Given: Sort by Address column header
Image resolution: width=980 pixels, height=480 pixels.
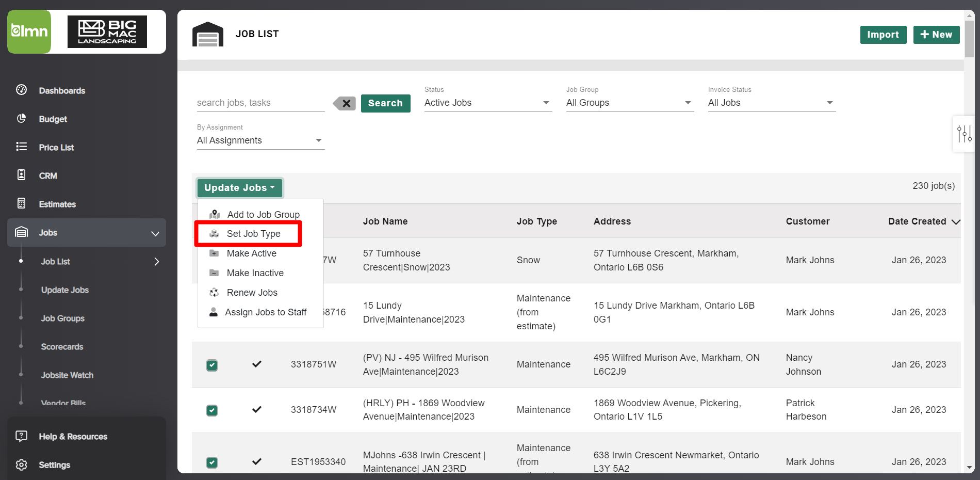Looking at the screenshot, I should coord(612,221).
